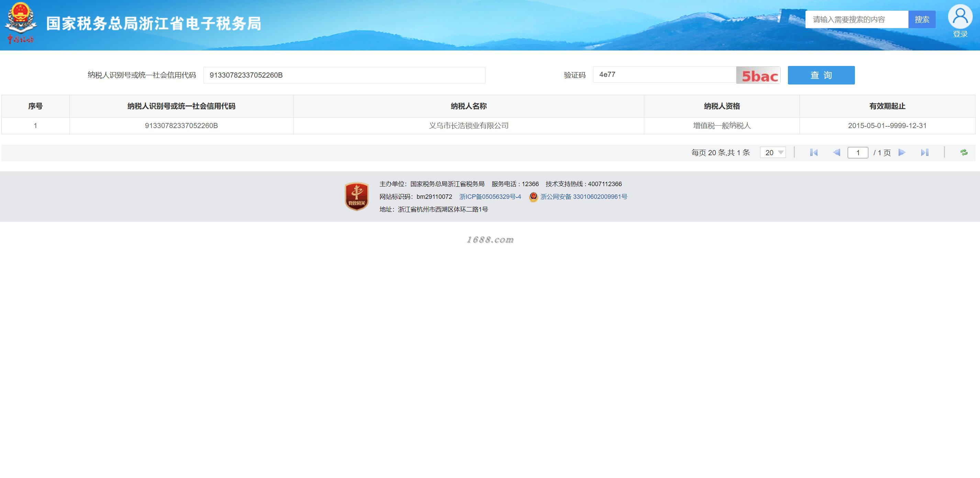Click the 登录 login label
This screenshot has height=478, width=980.
pos(960,34)
